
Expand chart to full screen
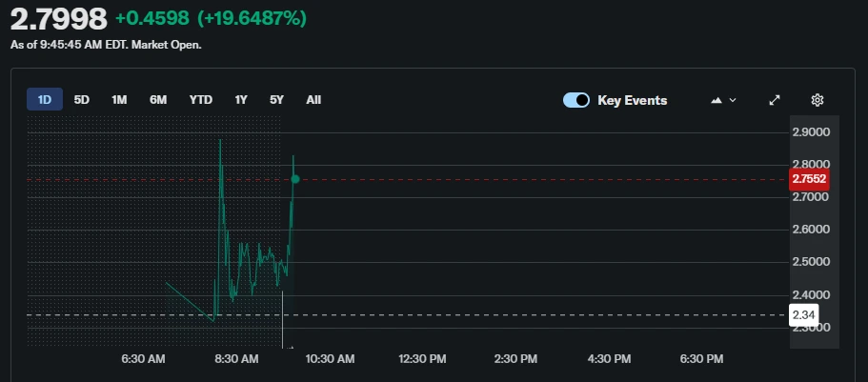775,100
